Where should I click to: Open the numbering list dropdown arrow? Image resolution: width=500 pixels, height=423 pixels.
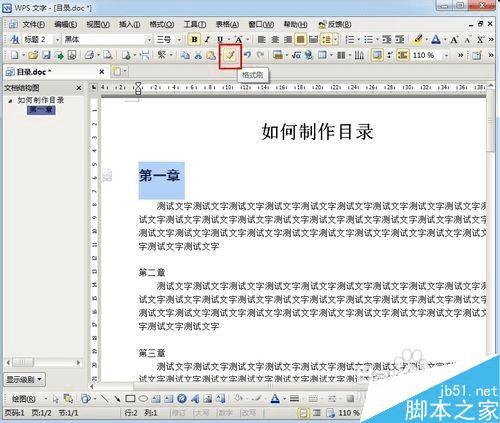coord(358,40)
